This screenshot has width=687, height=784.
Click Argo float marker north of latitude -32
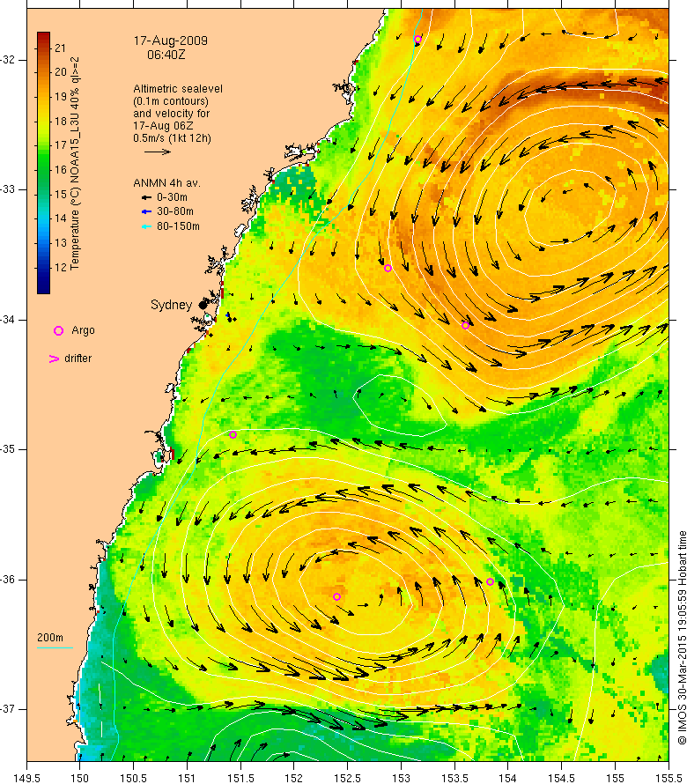418,39
